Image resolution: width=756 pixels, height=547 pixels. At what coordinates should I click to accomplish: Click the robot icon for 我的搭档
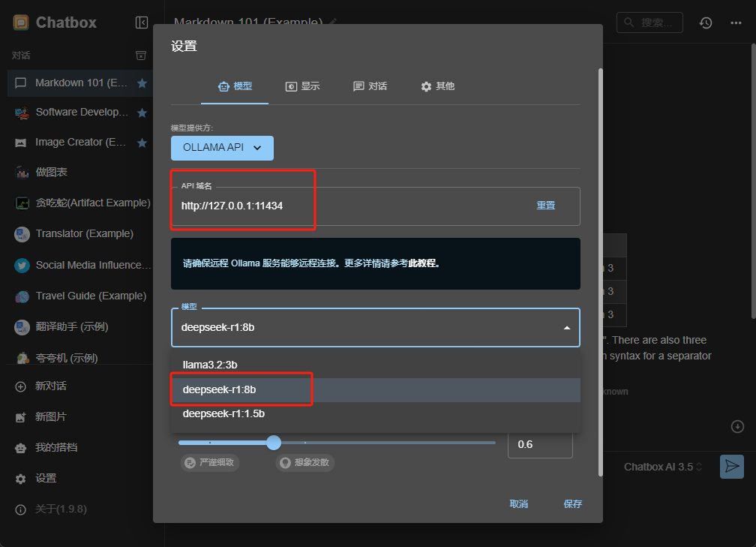click(x=21, y=448)
